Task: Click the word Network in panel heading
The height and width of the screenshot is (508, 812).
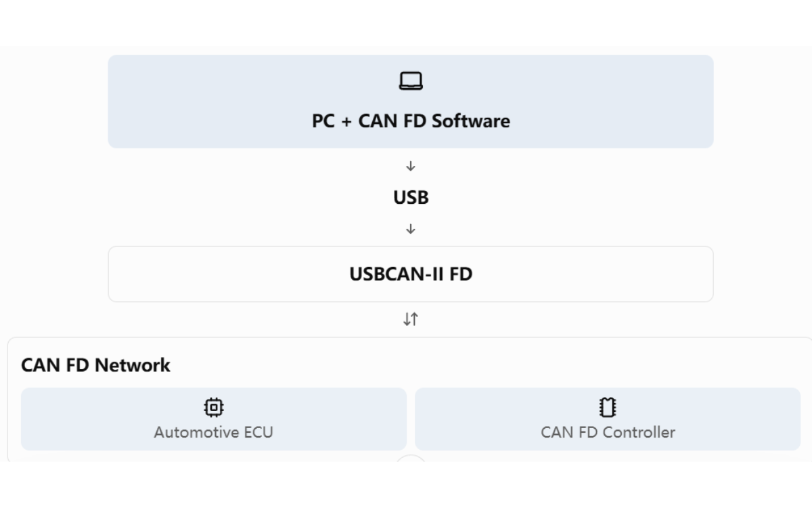Action: (133, 365)
